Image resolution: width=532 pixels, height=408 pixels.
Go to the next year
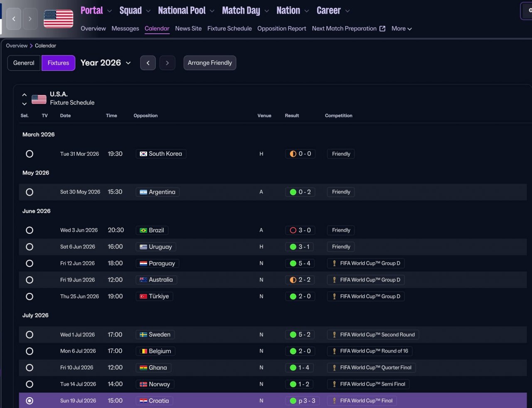pos(167,63)
